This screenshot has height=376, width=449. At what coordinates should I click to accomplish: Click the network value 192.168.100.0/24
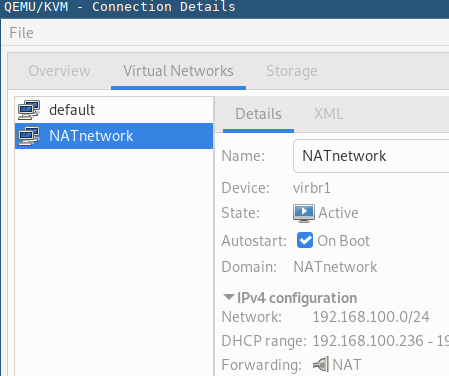371,317
